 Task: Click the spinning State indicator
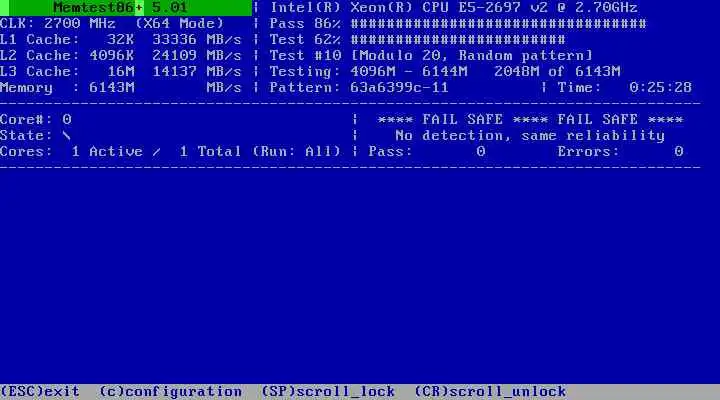(67, 135)
